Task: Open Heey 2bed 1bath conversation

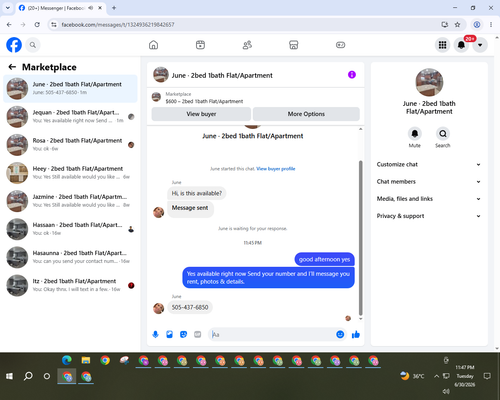Action: [70, 173]
